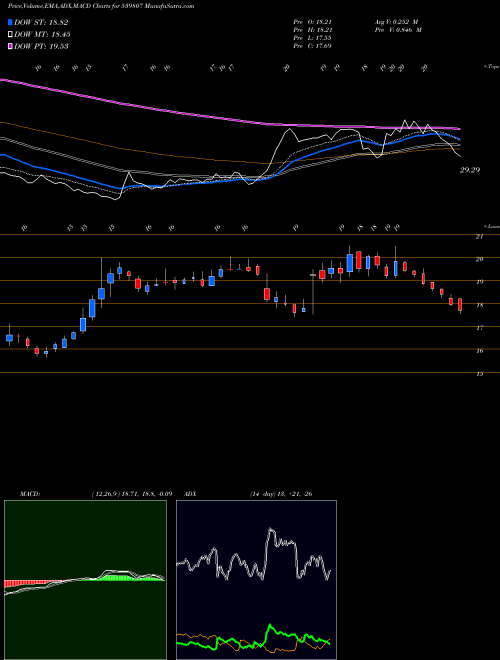This screenshot has width=500, height=660.
Task: Click the 29.29 label beside the EMA chart
Action: click(470, 170)
